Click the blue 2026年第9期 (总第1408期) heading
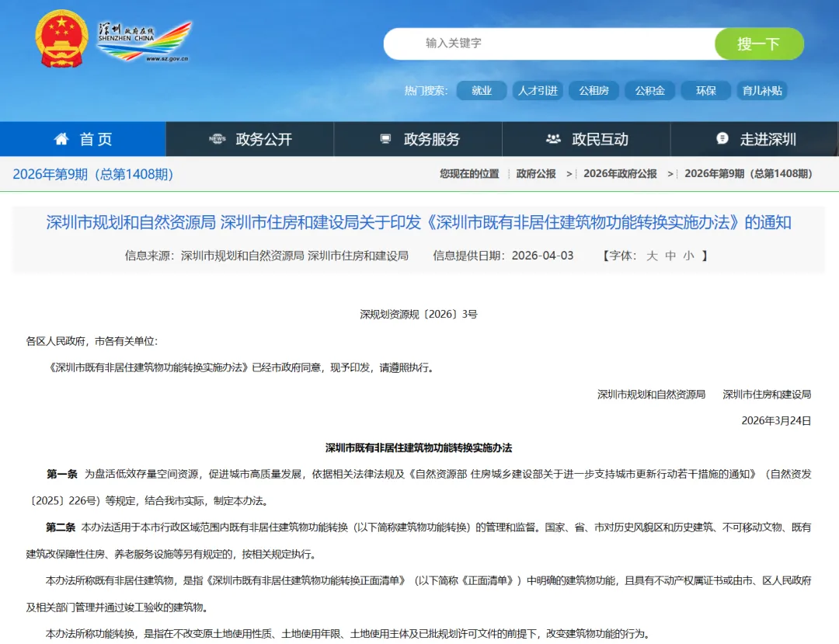Image resolution: width=839 pixels, height=644 pixels. coord(93,174)
